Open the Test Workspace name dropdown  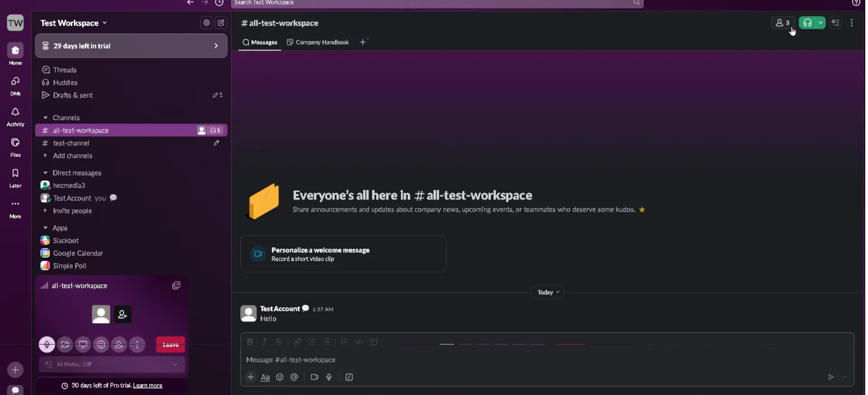(74, 23)
